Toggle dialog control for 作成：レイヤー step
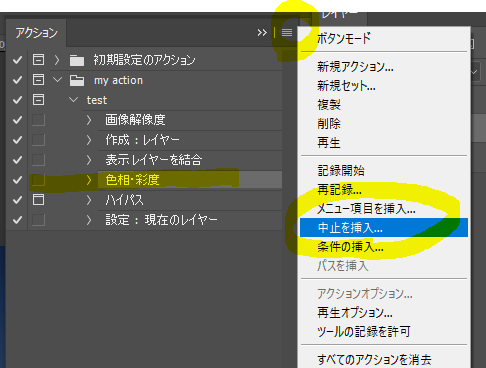Image resolution: width=486 pixels, height=368 pixels. [x=38, y=140]
